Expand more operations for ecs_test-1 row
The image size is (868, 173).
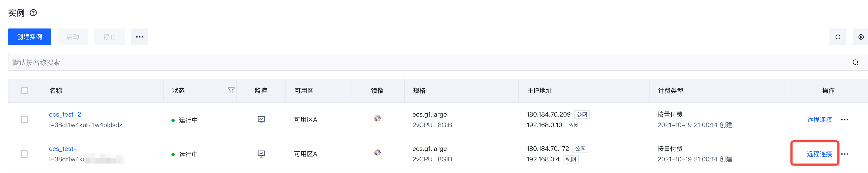point(845,154)
